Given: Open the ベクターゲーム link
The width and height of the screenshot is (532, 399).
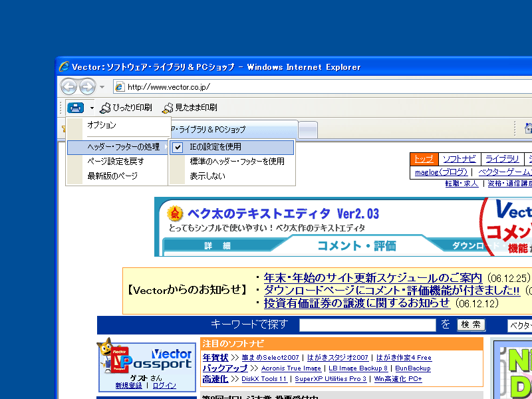Looking at the screenshot, I should [505, 172].
